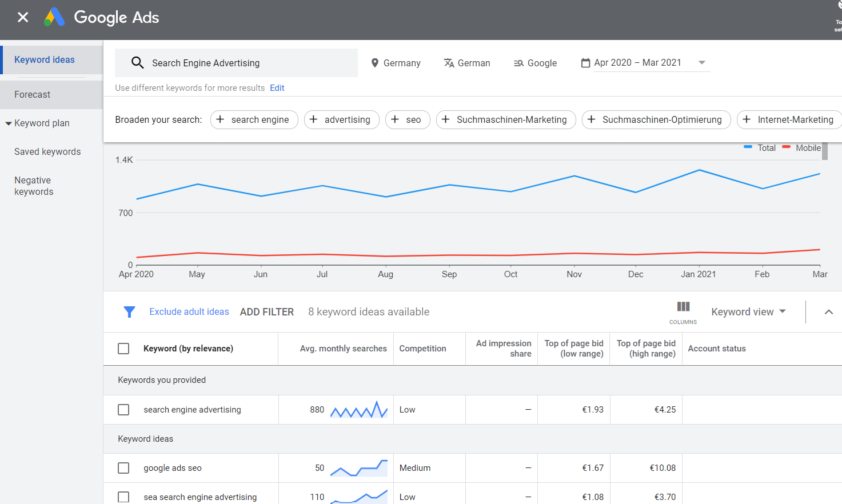Open the Keyword view dropdown

pos(749,312)
